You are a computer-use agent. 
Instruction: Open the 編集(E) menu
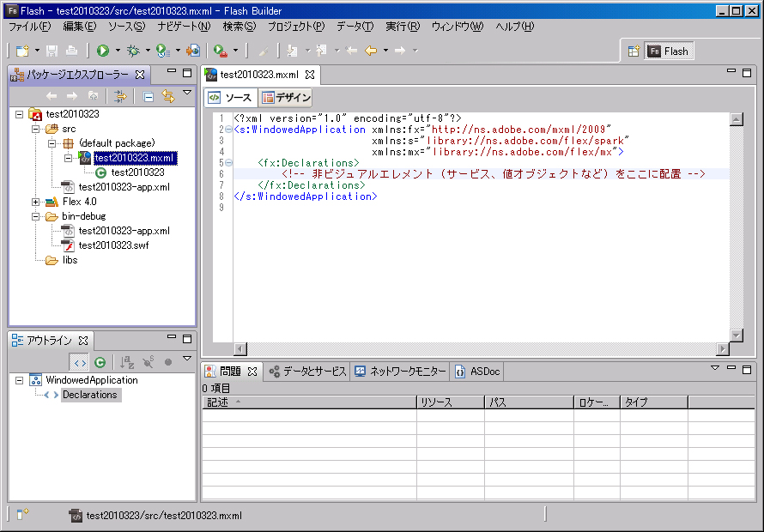(80, 27)
